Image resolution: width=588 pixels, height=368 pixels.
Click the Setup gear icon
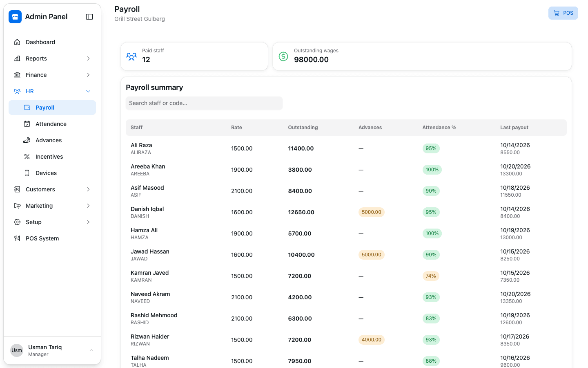pos(17,222)
